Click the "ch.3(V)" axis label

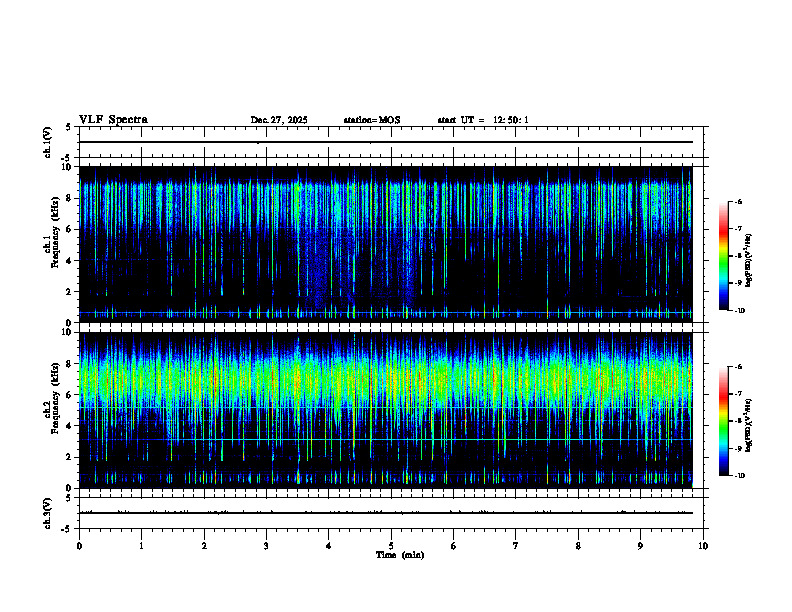point(47,513)
